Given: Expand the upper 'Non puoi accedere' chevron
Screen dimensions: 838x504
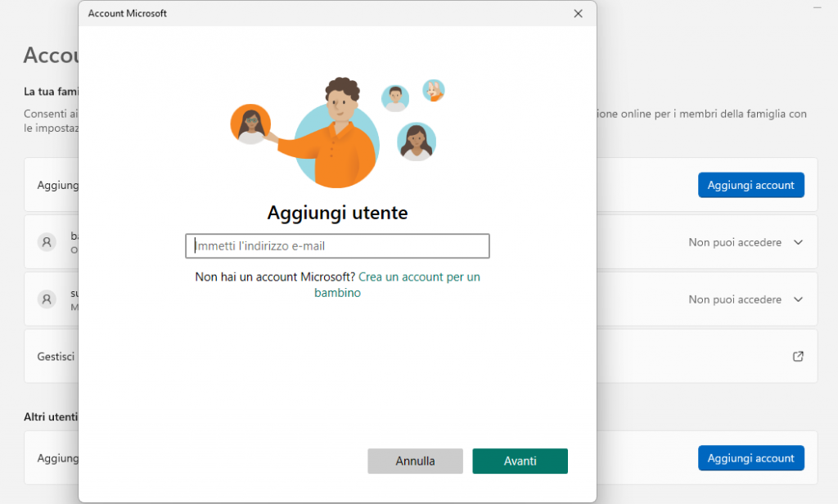Looking at the screenshot, I should coord(799,242).
